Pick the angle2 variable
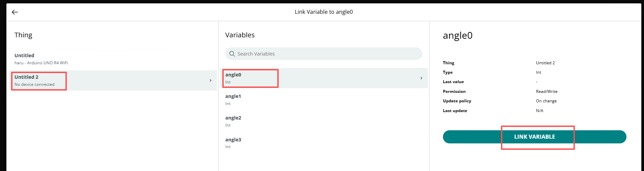This screenshot has height=171, width=644. (x=324, y=121)
